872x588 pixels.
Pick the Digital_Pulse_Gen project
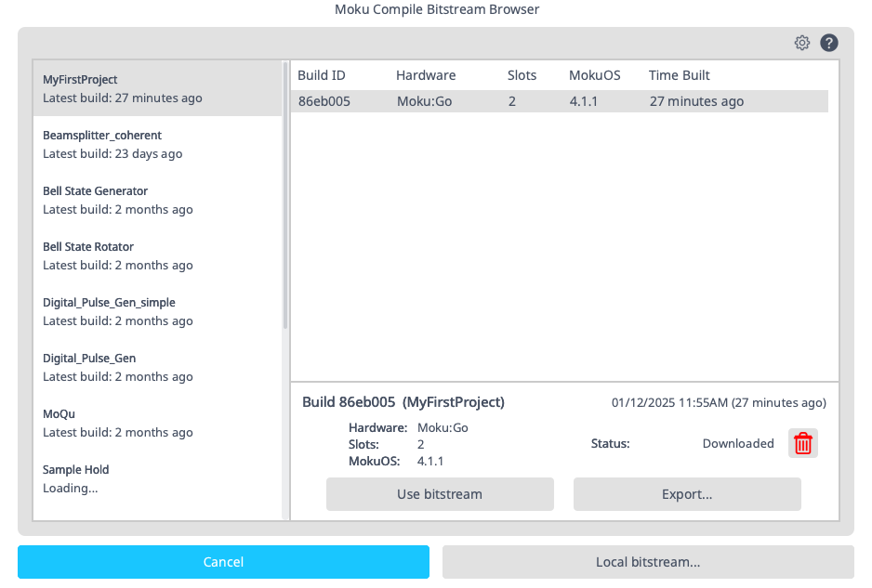pyautogui.click(x=156, y=367)
